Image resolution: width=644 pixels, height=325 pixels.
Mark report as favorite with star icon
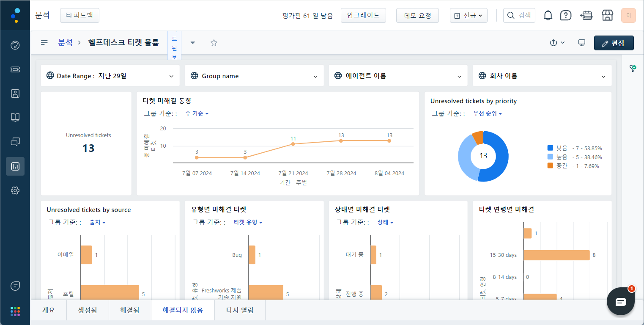[x=214, y=43]
